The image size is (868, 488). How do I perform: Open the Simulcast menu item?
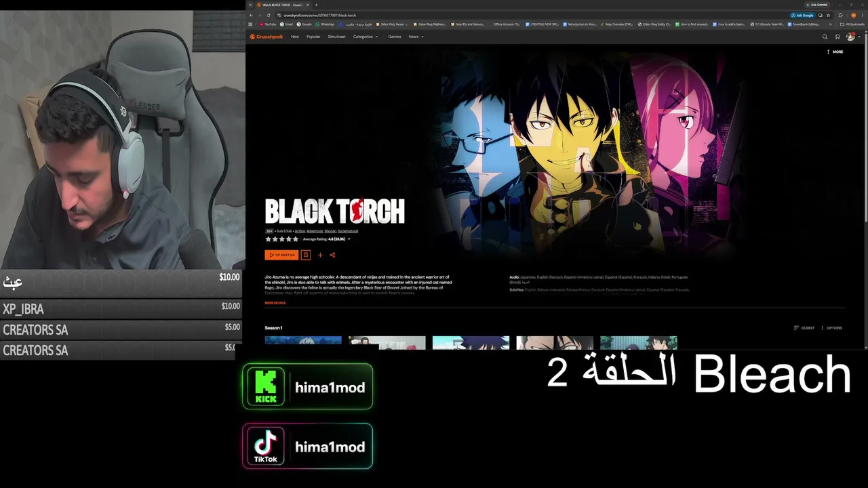(x=336, y=37)
